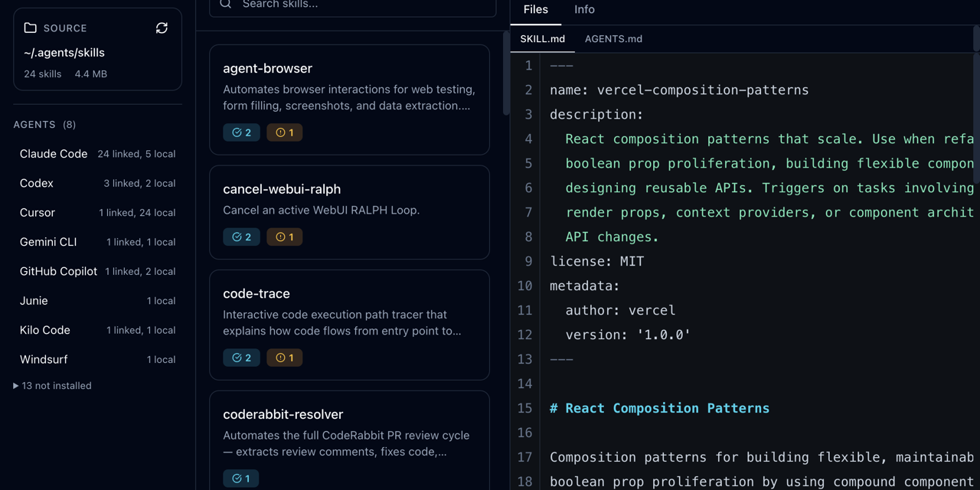Select the Windsurf agent
Viewport: 980px width, 490px height.
coord(98,359)
